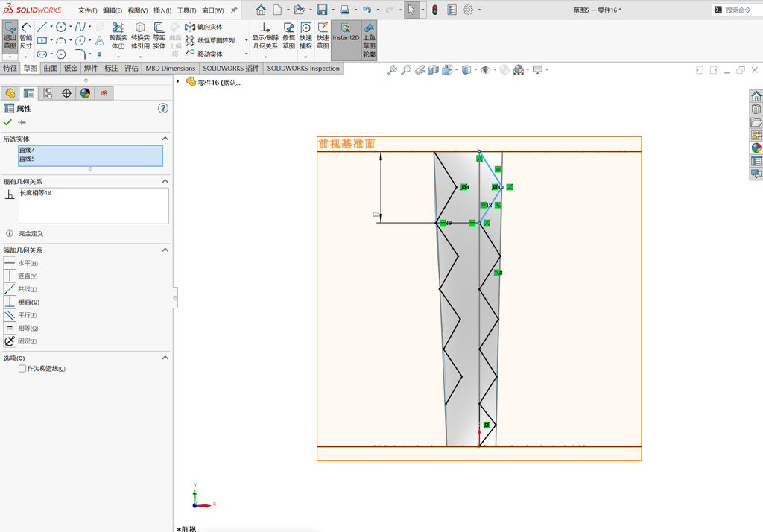Screen dimensions: 763x532
Task: Open the ConfigurationManager tab icon
Action: pos(48,93)
